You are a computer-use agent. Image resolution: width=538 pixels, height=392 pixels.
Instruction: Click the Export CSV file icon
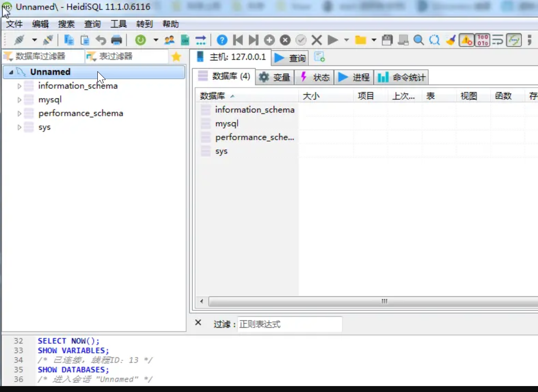coord(185,40)
